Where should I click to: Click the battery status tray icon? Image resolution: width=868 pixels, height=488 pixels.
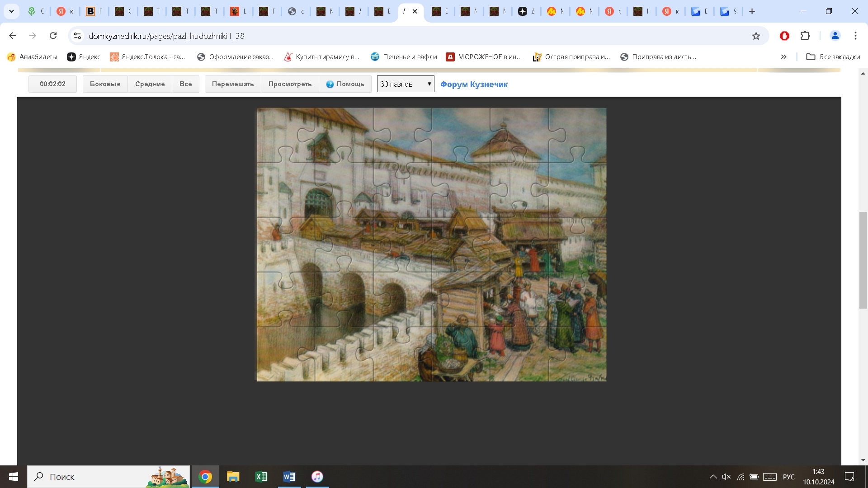(754, 477)
